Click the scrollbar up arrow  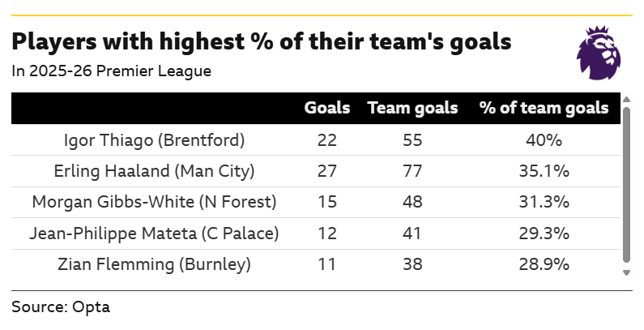[626, 99]
